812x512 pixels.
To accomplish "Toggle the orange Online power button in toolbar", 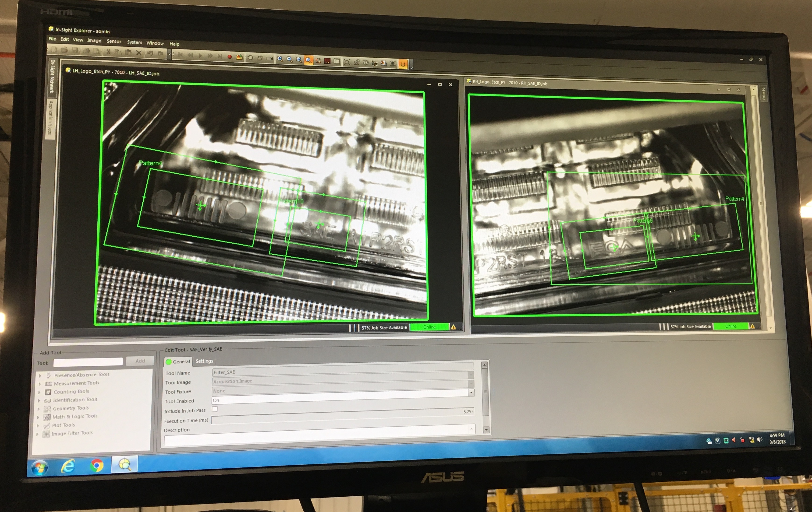I will [403, 64].
